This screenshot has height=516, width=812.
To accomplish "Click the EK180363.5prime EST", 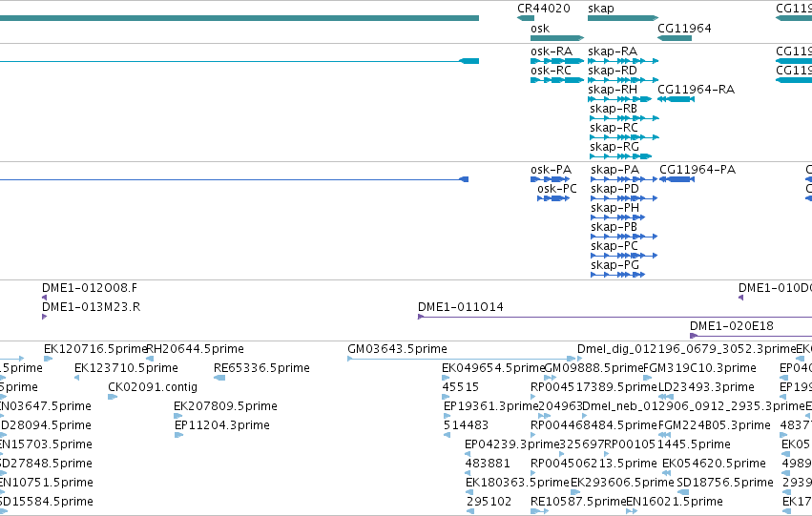I will pos(469,492).
